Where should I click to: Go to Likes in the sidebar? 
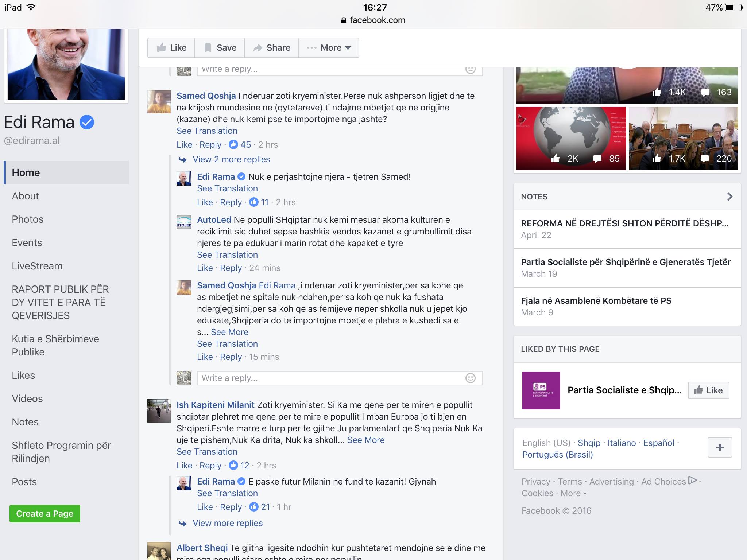[x=23, y=375]
